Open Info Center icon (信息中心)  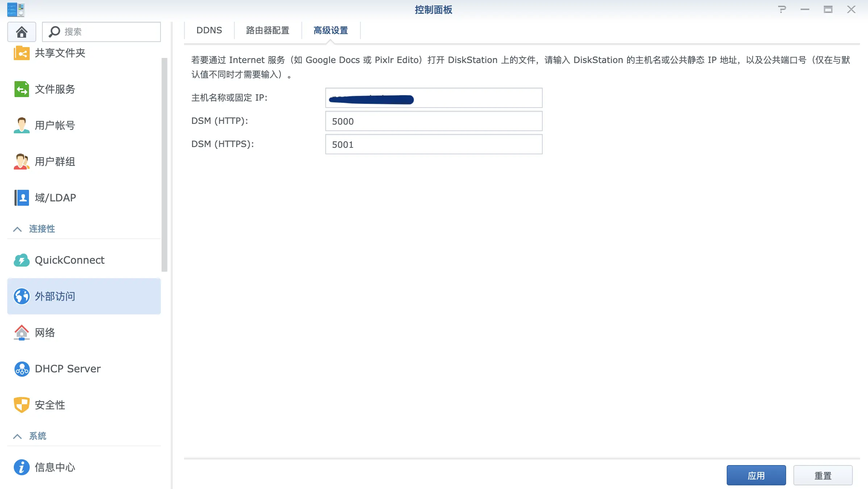[x=22, y=467]
